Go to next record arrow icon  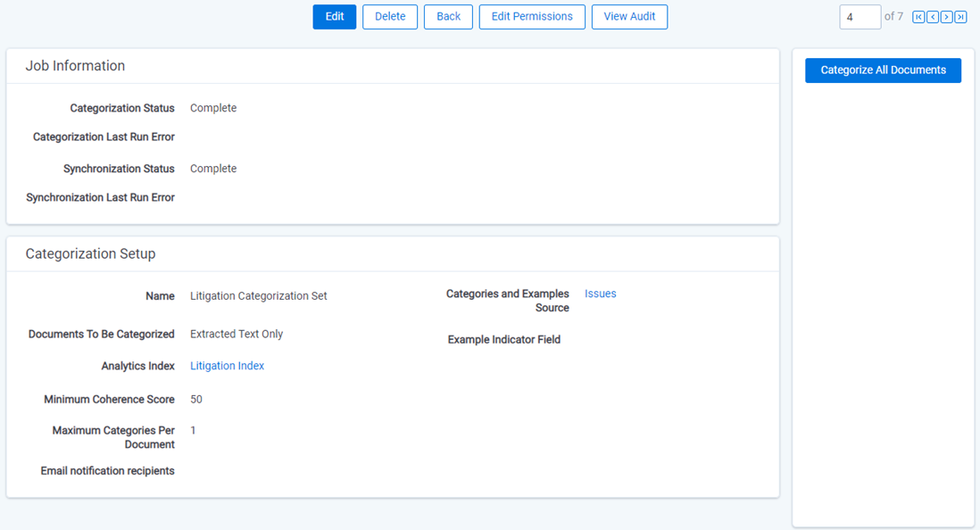coord(946,17)
